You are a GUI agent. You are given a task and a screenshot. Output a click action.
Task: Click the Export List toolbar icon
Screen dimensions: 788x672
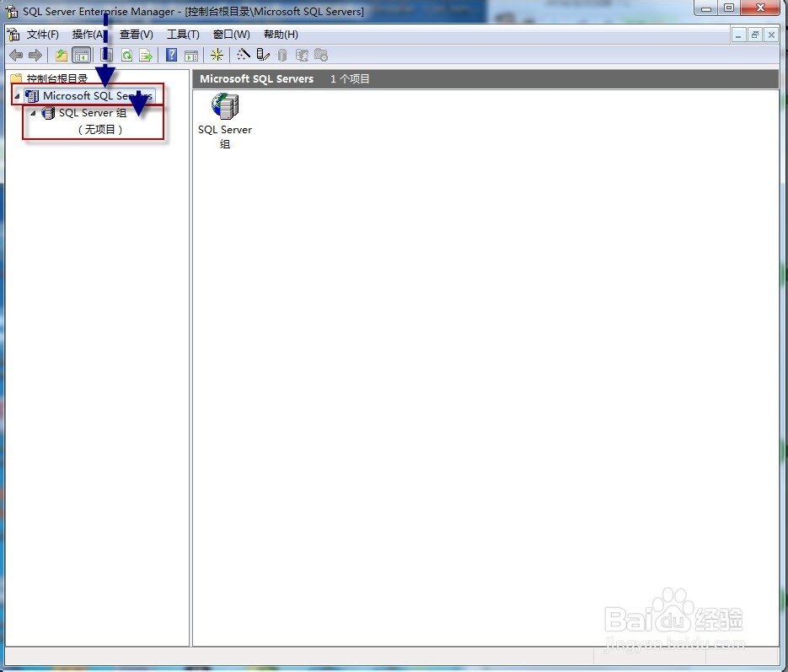point(146,56)
